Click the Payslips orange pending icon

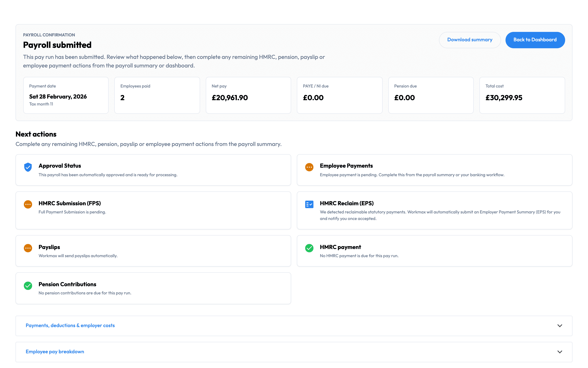28,248
